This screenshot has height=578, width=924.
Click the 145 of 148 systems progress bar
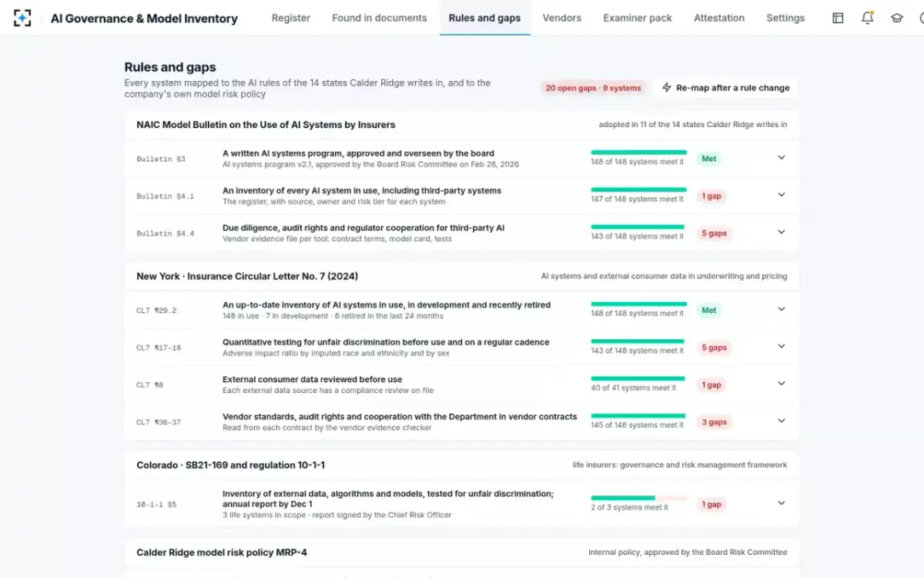pyautogui.click(x=639, y=415)
